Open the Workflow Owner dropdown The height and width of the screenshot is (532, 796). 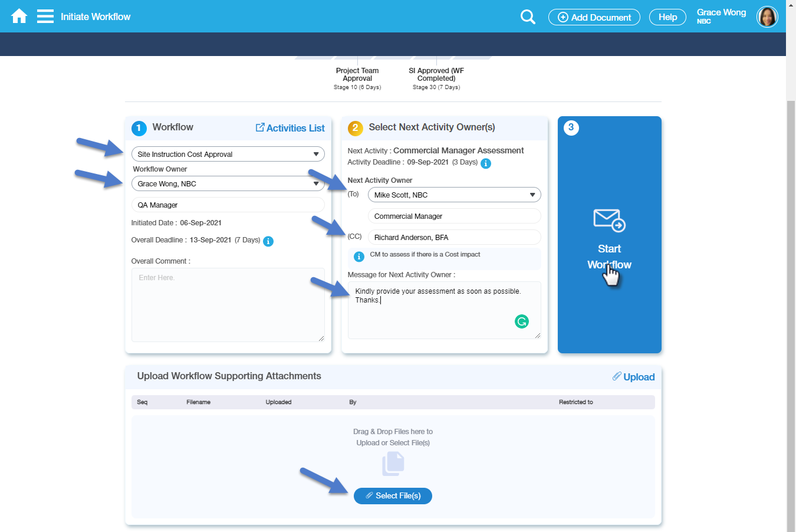coord(228,183)
